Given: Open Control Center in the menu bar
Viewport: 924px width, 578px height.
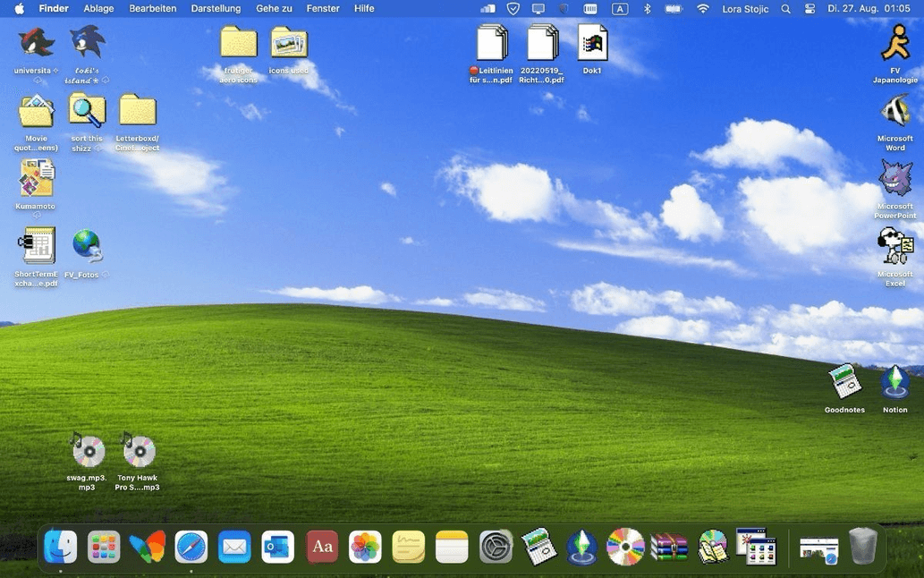Looking at the screenshot, I should (x=810, y=9).
